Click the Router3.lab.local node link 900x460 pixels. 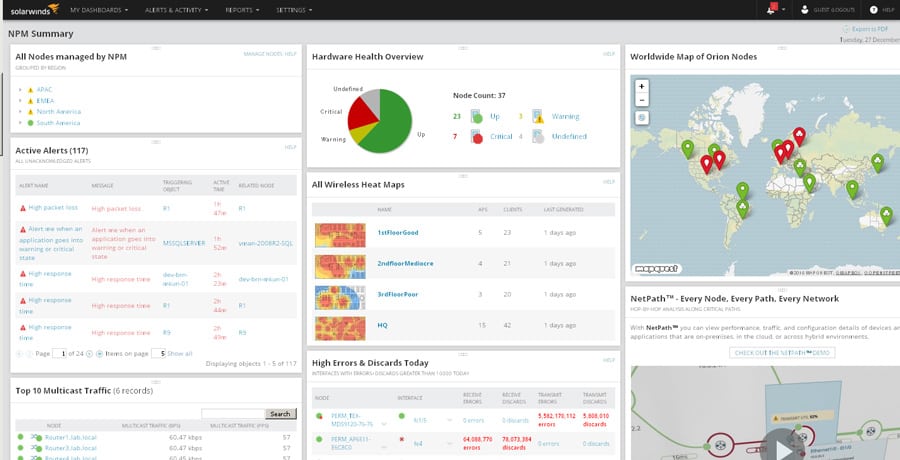tap(71, 447)
